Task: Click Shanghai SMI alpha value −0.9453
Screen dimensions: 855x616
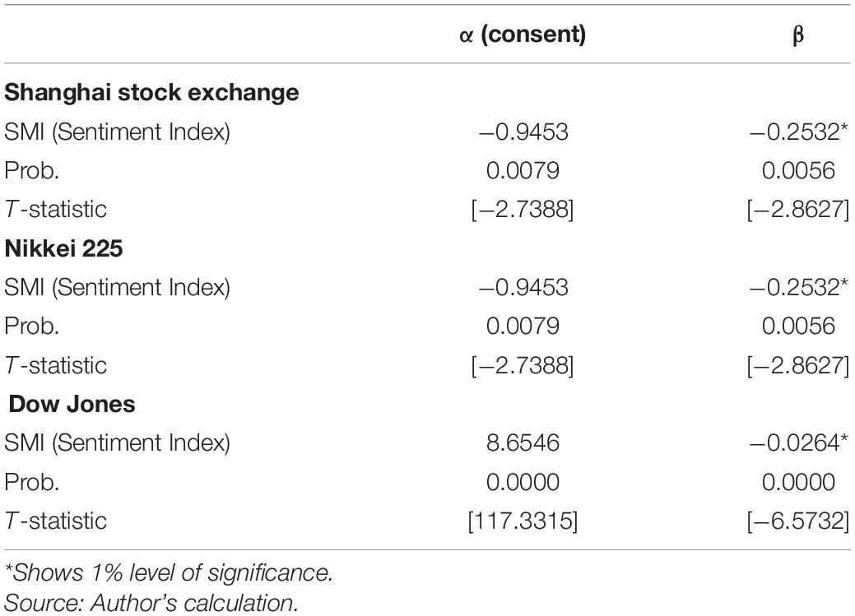Action: 523,132
